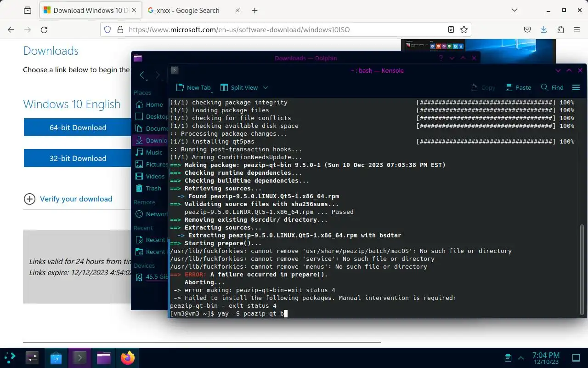Screen dimensions: 588x368
Task: Open Discover store from taskbar
Action: (x=56, y=357)
